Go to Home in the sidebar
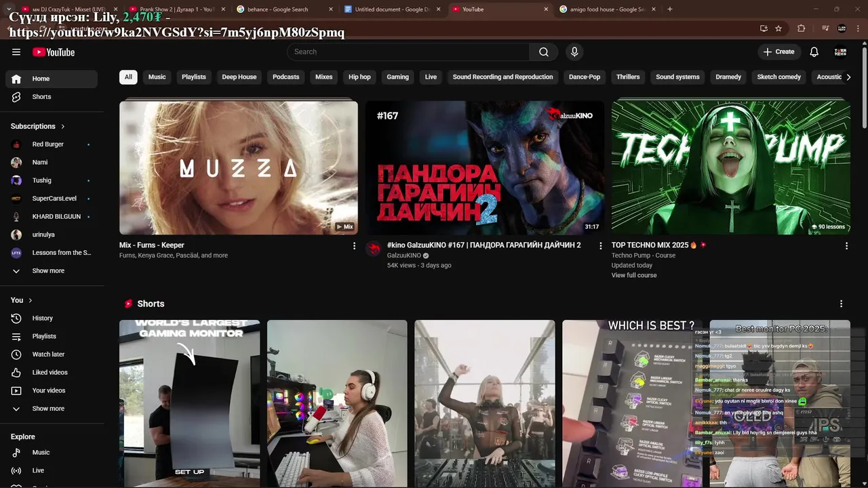Viewport: 868px width, 488px height. (52, 79)
